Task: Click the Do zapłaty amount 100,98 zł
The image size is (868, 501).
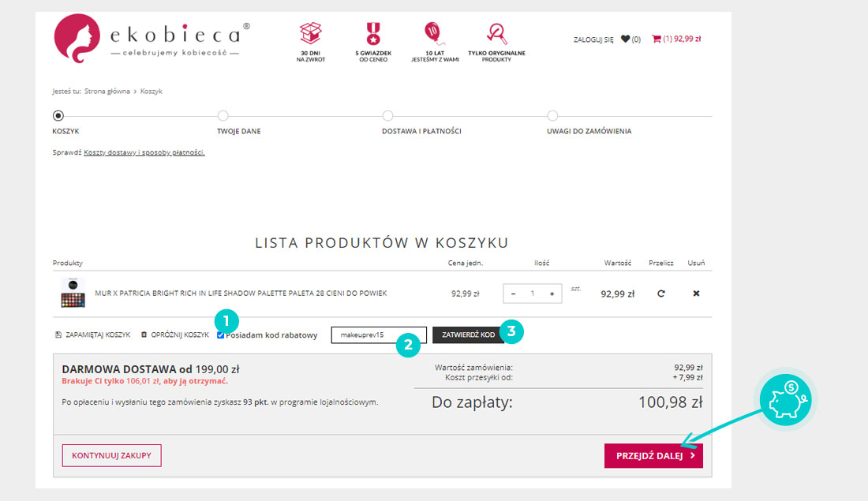Action: click(671, 402)
